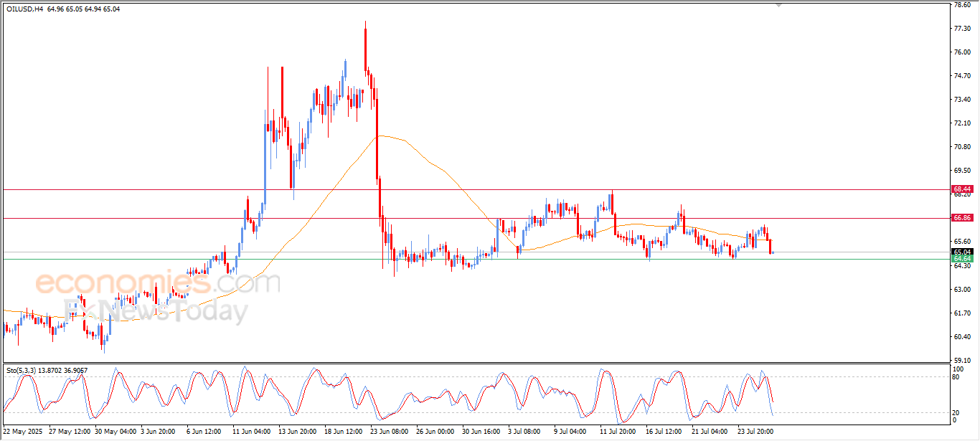980x441 pixels.
Task: Click the 74.70 price axis label
Action: [x=961, y=76]
